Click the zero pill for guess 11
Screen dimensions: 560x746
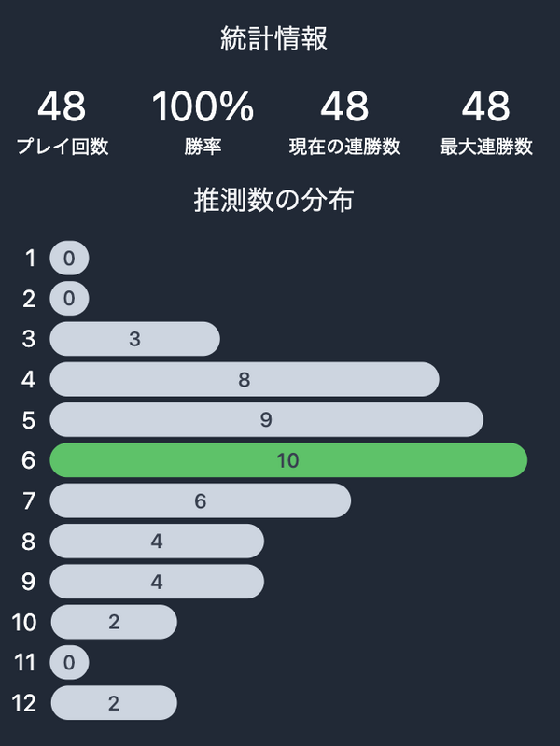[69, 662]
